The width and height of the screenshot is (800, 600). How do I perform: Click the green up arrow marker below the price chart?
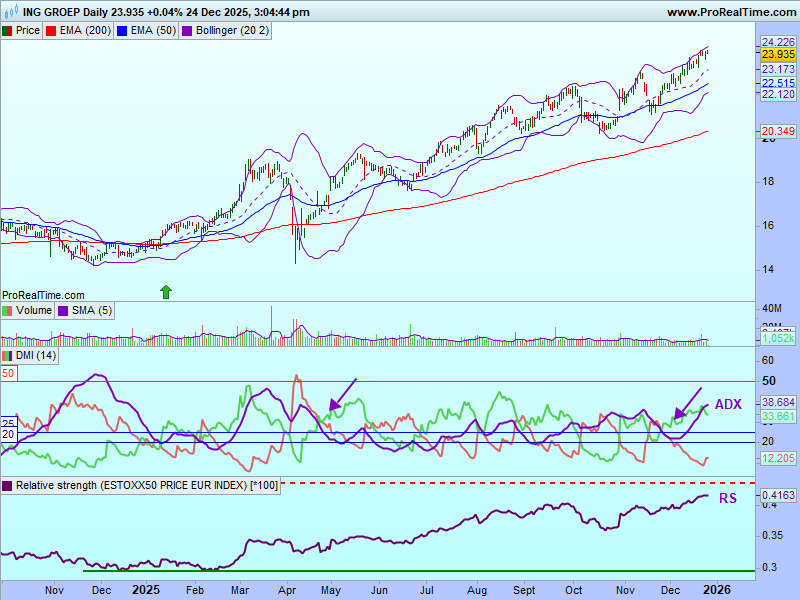(166, 291)
